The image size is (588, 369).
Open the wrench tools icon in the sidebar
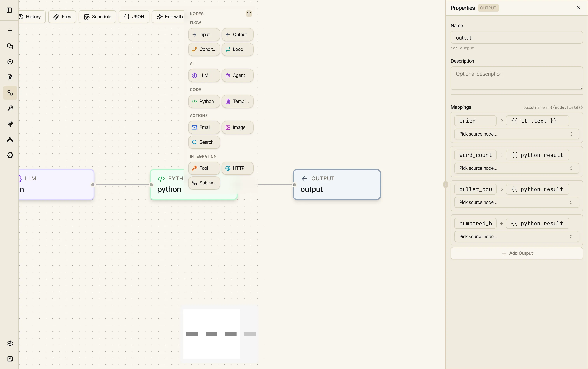click(x=10, y=109)
